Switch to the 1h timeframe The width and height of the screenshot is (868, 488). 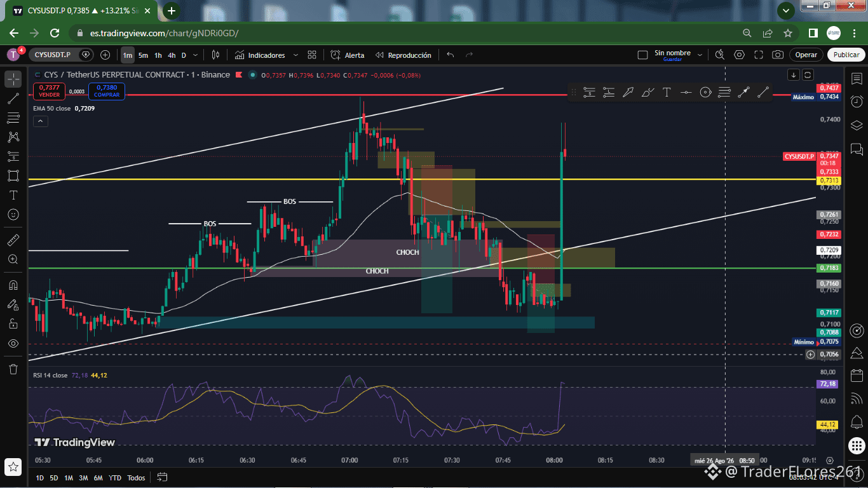[158, 55]
